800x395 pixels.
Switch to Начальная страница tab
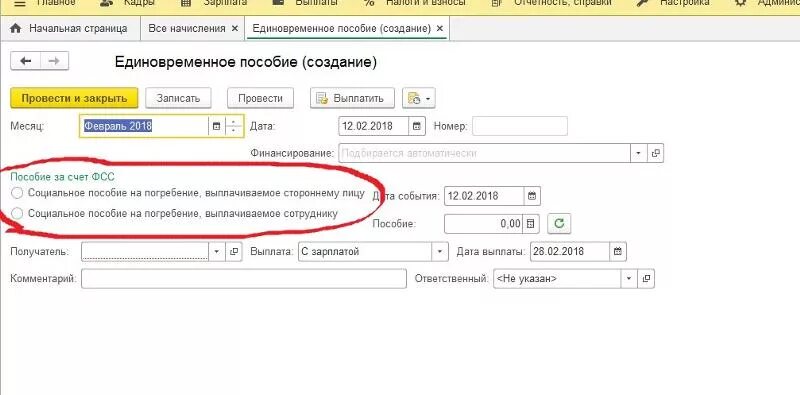[70, 29]
